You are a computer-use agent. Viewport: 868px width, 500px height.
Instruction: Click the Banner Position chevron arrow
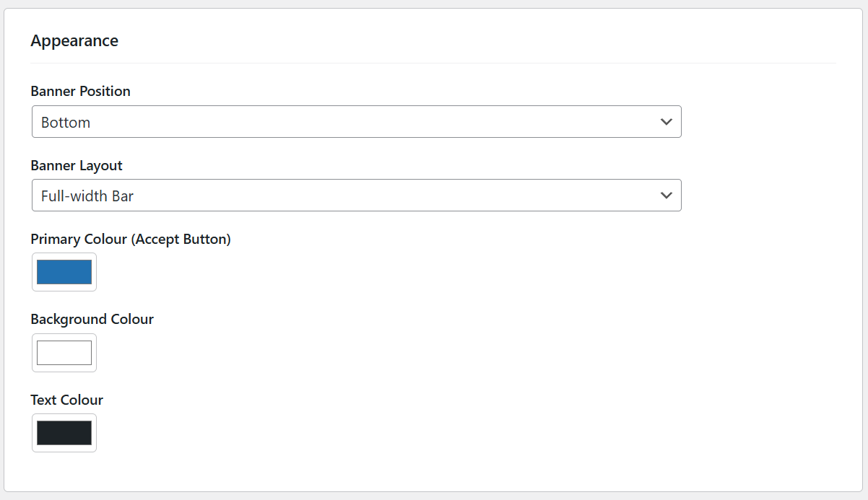pos(666,122)
